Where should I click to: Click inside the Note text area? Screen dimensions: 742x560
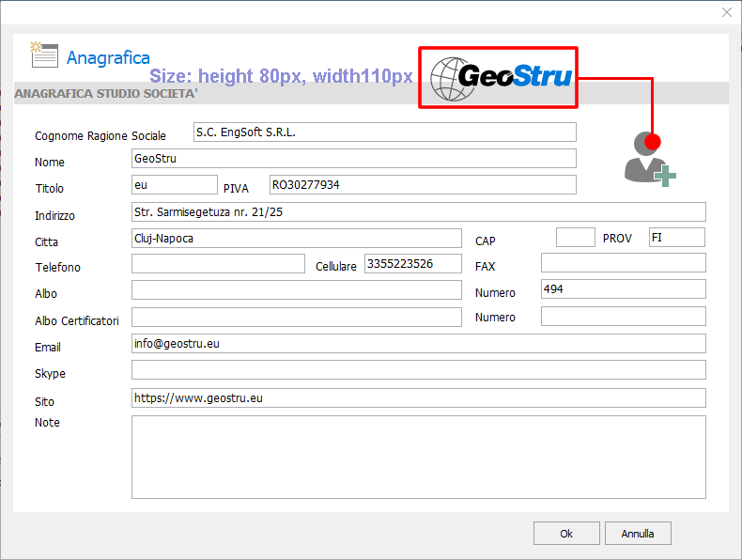[x=418, y=458]
